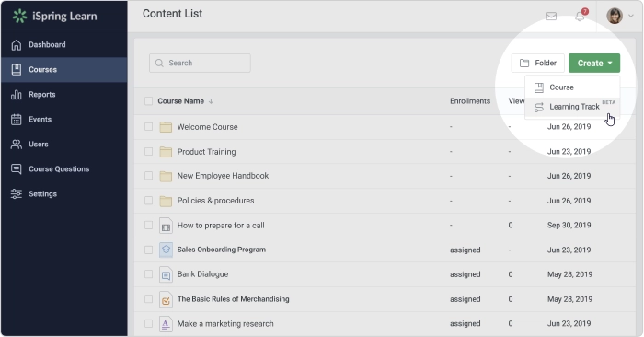This screenshot has width=644, height=337.
Task: Sort by the Enrollments column header
Action: click(470, 101)
